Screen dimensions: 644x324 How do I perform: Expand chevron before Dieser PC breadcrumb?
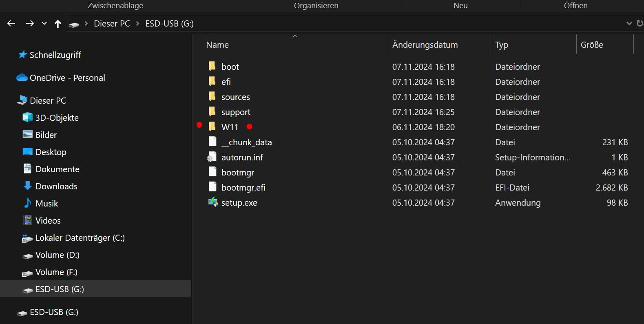[86, 24]
